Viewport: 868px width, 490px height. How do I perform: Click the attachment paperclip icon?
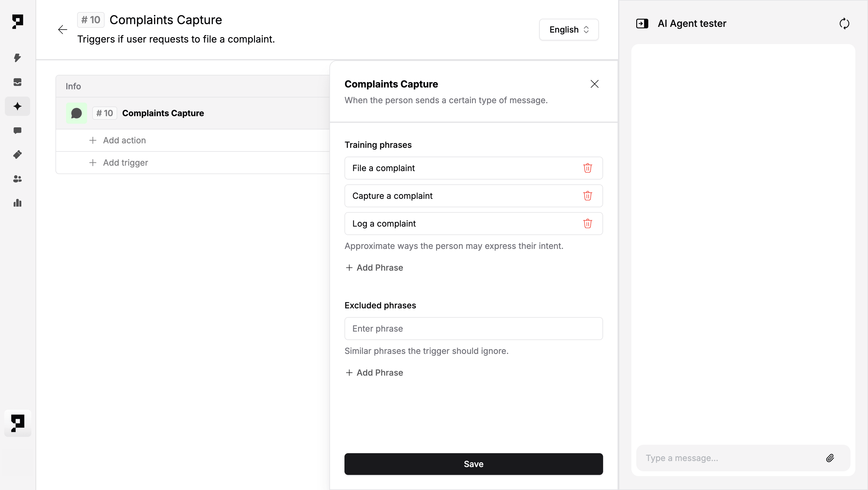click(830, 458)
